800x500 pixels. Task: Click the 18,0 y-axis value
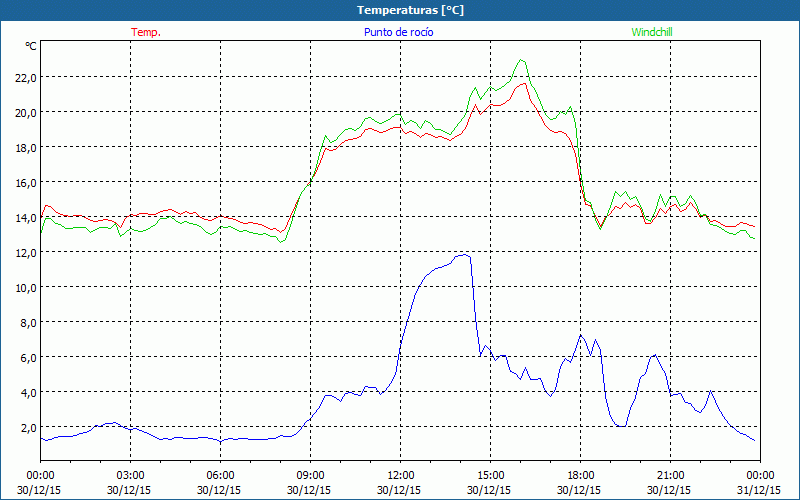(x=25, y=148)
